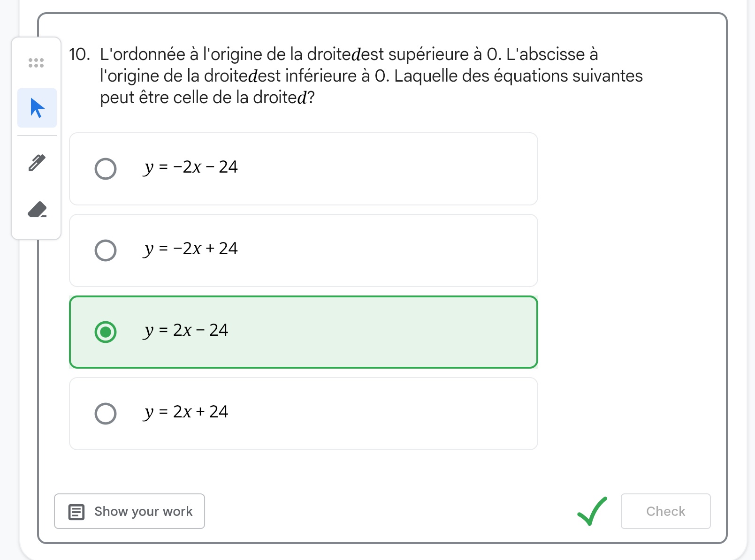Select radio button for y = −2x − 24
Image resolution: width=755 pixels, height=560 pixels.
click(x=106, y=169)
